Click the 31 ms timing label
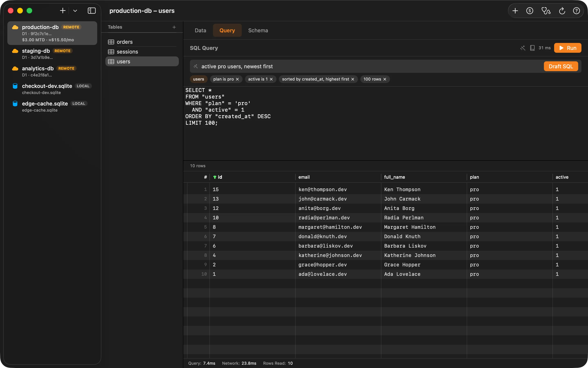The height and width of the screenshot is (368, 588). [545, 48]
